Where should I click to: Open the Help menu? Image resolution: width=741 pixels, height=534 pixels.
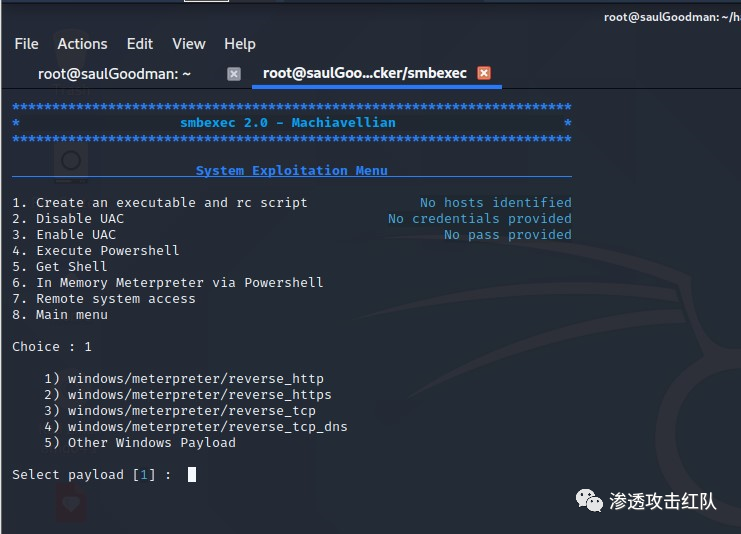point(240,44)
